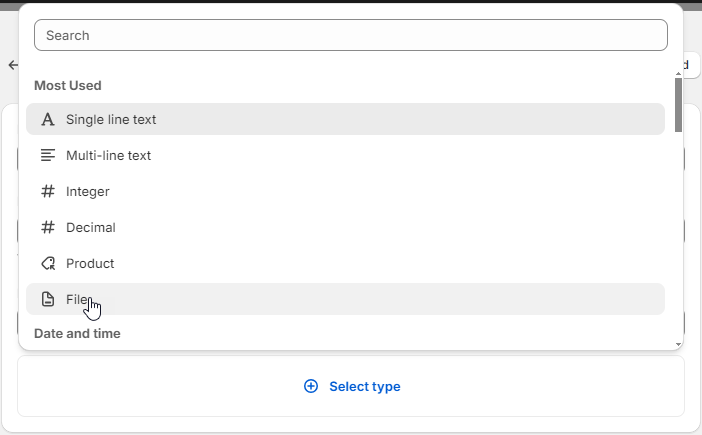Choose the Single line text option

point(345,119)
